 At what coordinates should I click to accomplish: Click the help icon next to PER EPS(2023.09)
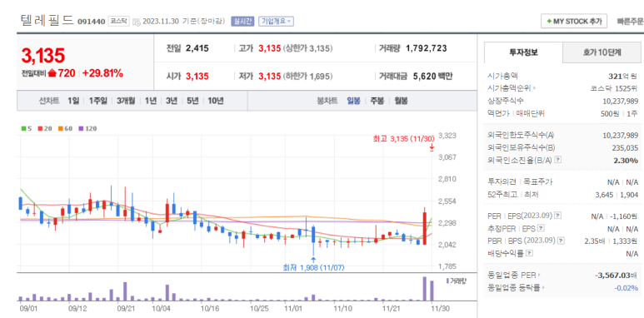point(558,216)
